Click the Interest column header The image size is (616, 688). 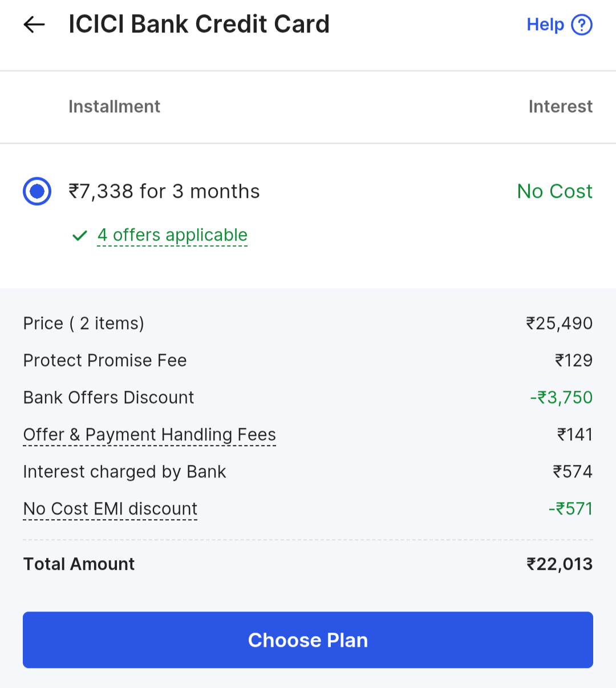[x=560, y=107]
